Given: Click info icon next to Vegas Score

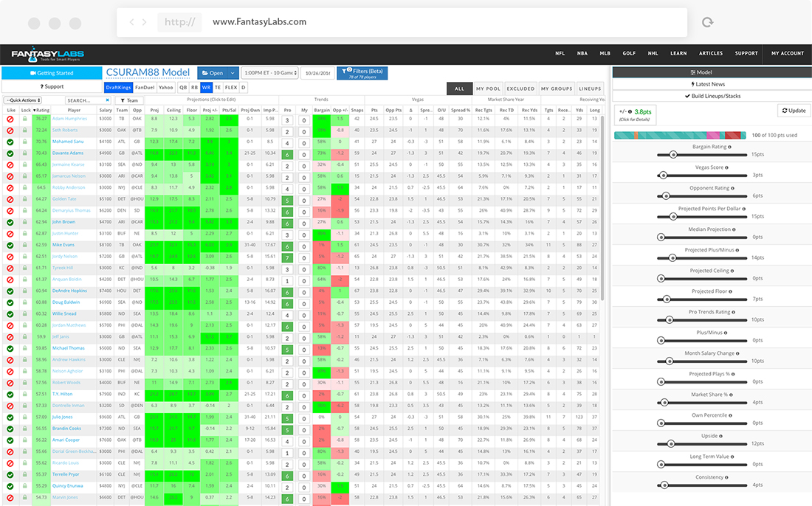Looking at the screenshot, I should (x=726, y=167).
